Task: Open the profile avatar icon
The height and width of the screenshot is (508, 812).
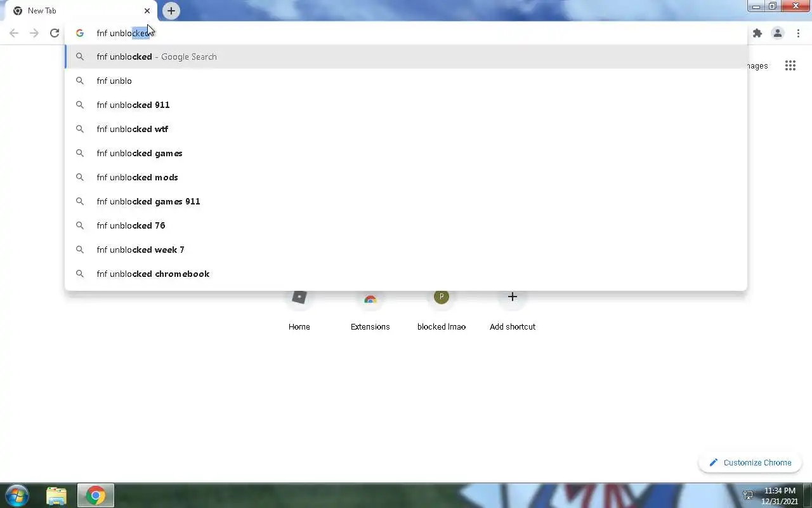Action: (x=777, y=33)
